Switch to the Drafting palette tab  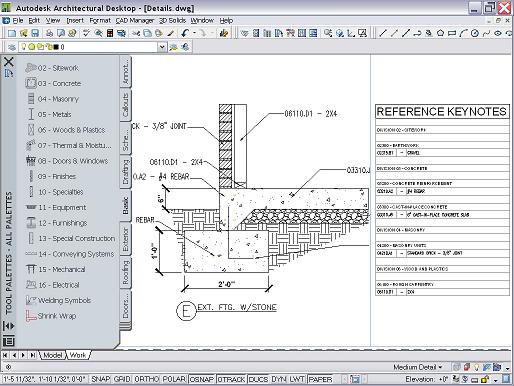pyautogui.click(x=125, y=172)
